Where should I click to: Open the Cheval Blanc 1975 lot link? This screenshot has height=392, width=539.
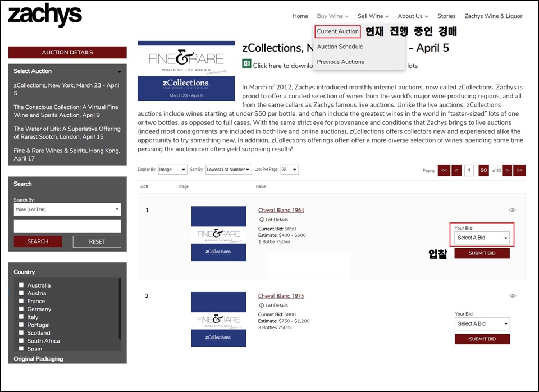(x=281, y=296)
